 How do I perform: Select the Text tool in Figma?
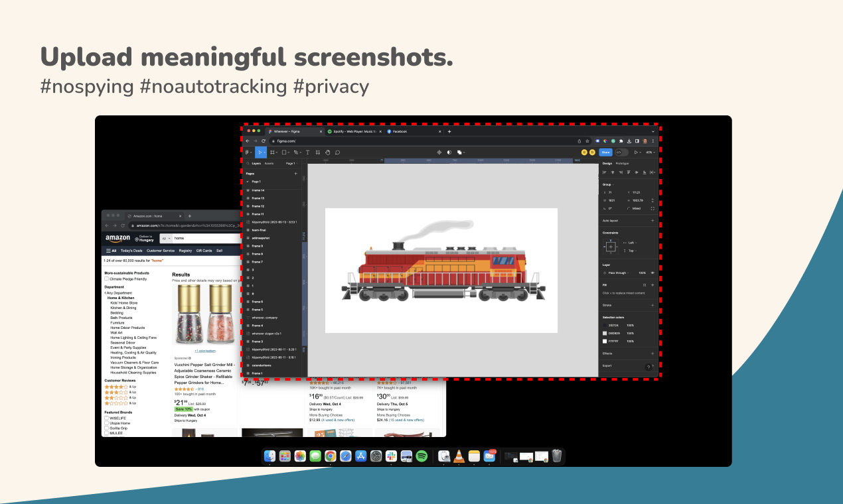click(x=307, y=152)
